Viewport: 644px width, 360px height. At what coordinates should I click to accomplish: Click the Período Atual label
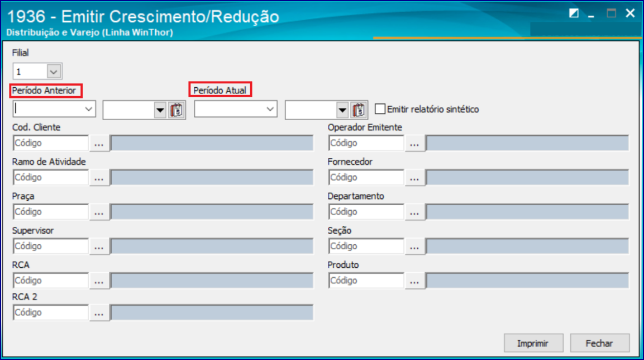(220, 91)
